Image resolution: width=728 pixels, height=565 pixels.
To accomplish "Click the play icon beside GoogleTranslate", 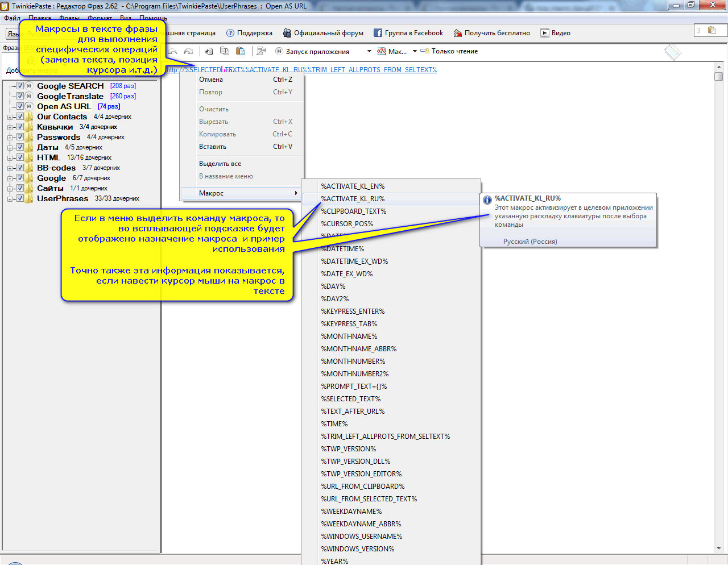I will coord(29,96).
